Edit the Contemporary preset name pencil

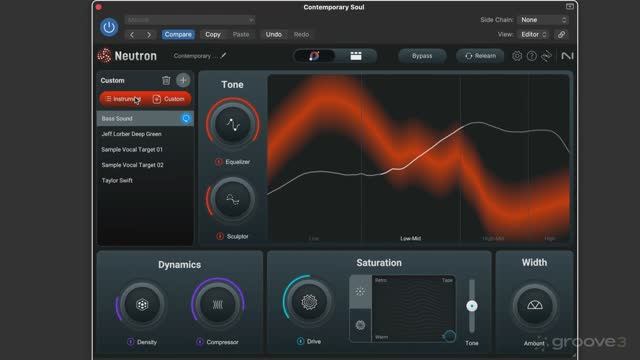coord(223,56)
